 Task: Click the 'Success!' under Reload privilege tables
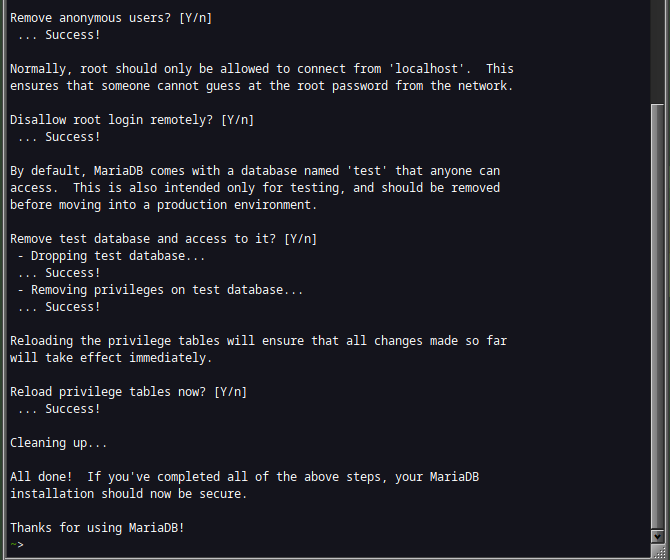point(73,409)
